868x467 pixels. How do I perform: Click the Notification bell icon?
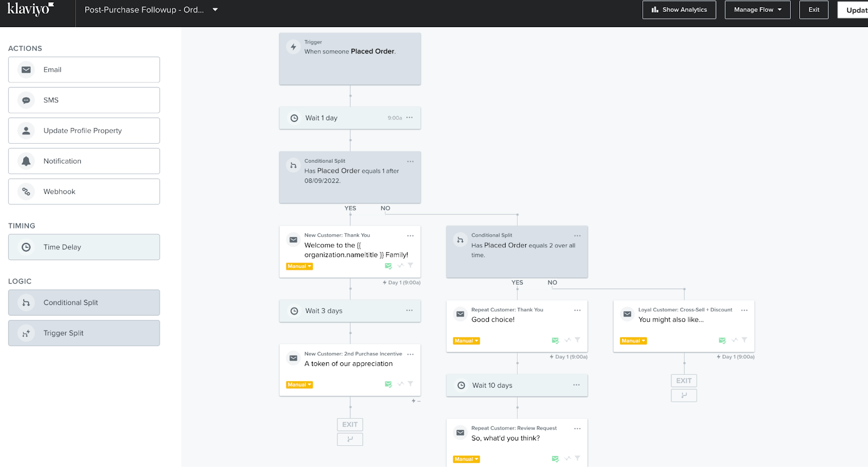click(26, 161)
